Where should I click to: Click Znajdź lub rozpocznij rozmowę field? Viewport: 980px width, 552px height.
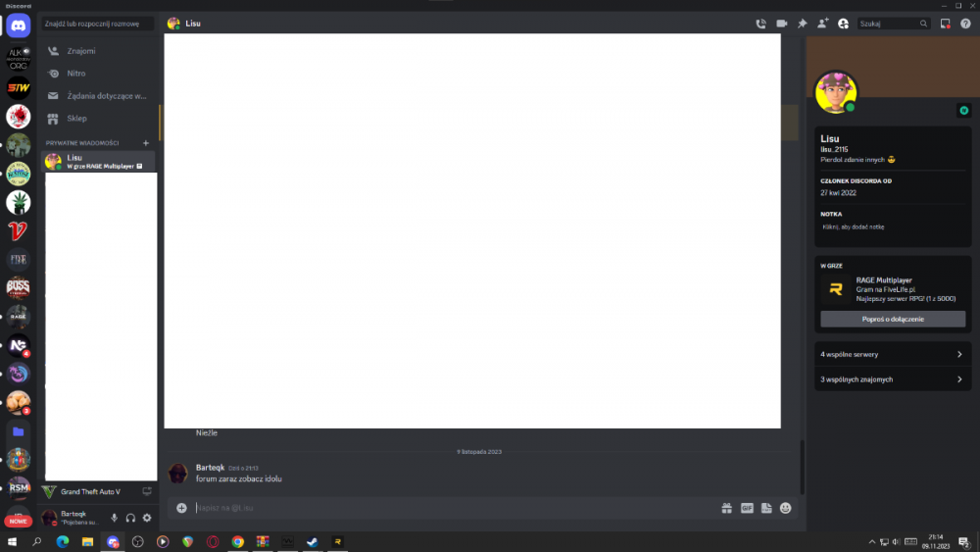tap(97, 24)
